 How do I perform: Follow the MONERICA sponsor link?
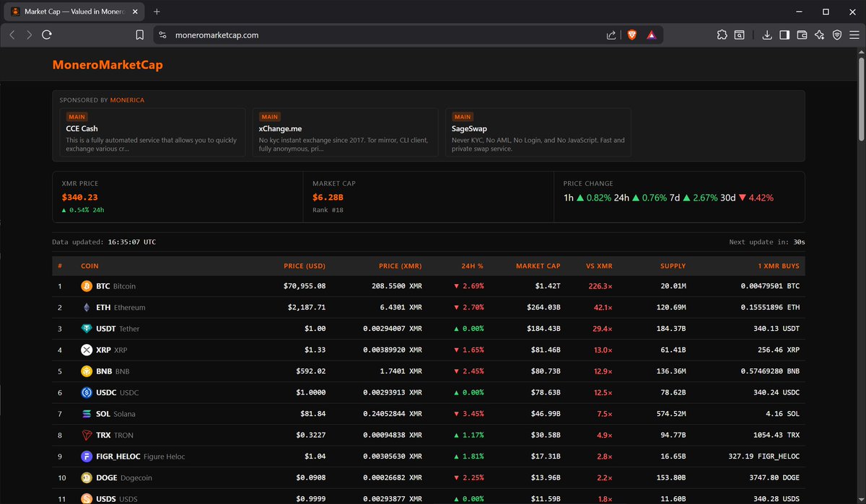(127, 100)
